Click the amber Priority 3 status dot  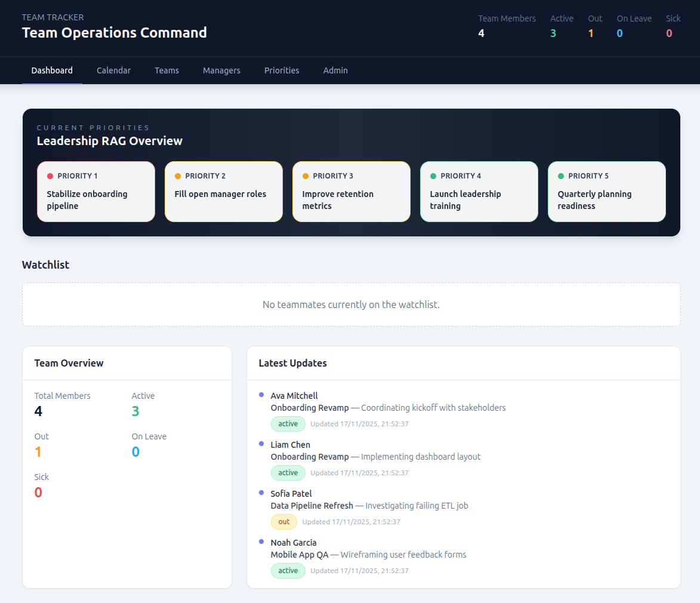pyautogui.click(x=306, y=176)
